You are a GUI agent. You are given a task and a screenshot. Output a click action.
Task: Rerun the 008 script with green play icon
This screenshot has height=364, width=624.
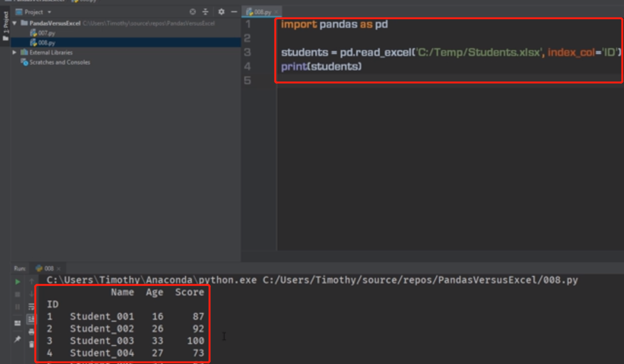pyautogui.click(x=18, y=281)
